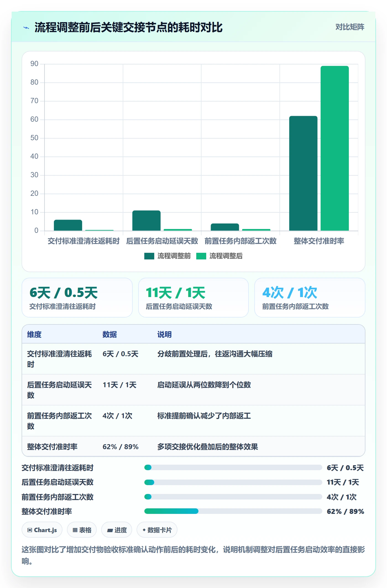This screenshot has height=588, width=387.
Task: Click the dark bar for 前置任务内部返工次数
Action: 225,227
